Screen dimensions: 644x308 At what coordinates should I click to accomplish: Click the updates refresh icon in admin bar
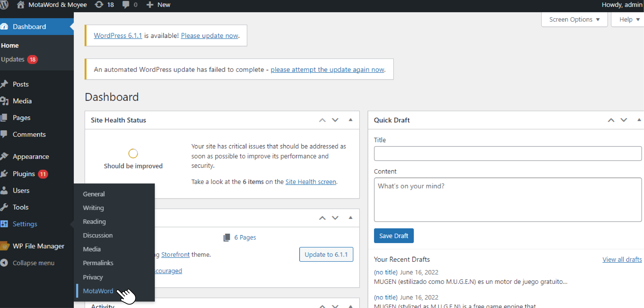coord(99,5)
